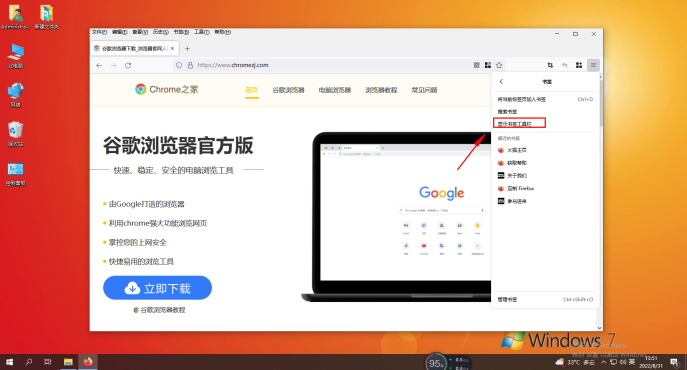Open the 编辑(E) menu
The width and height of the screenshot is (687, 370).
[x=120, y=32]
